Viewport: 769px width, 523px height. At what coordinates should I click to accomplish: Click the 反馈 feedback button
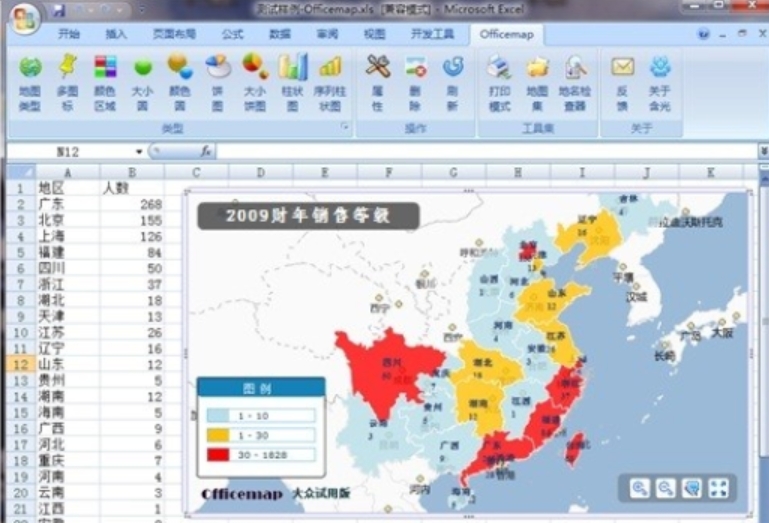(x=623, y=79)
